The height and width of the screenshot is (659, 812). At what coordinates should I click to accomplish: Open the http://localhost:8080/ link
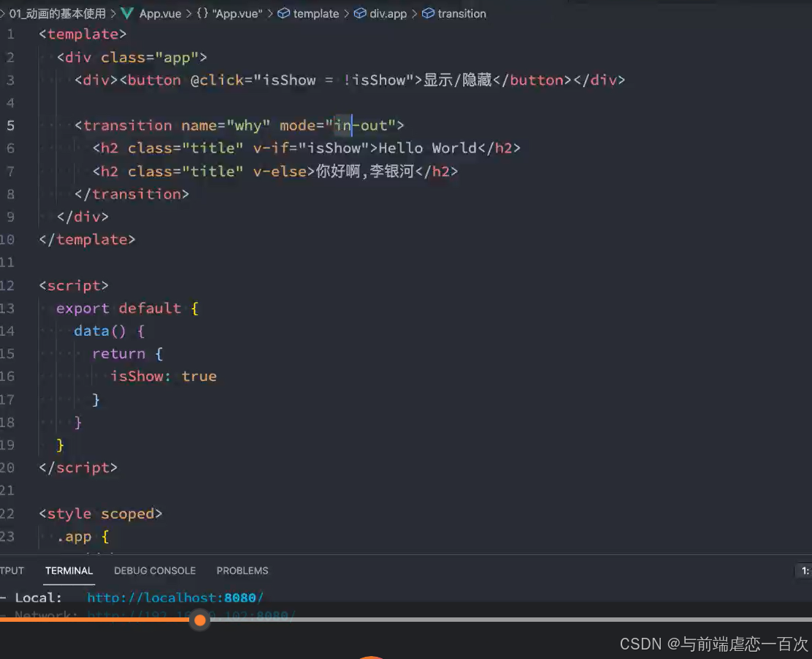coord(175,598)
